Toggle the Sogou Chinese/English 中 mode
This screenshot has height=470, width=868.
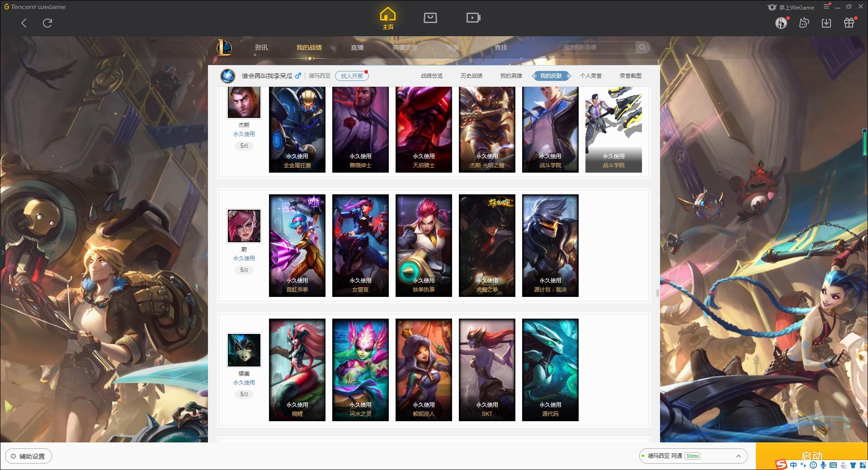point(793,465)
